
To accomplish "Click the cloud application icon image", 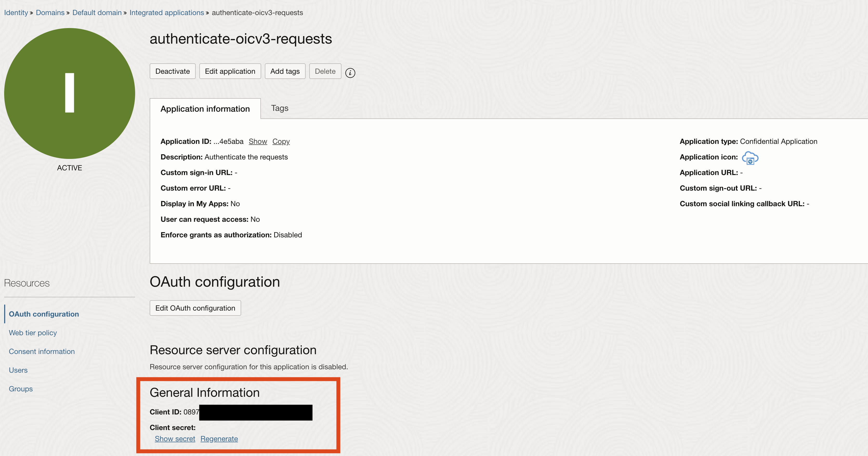I will 750,158.
